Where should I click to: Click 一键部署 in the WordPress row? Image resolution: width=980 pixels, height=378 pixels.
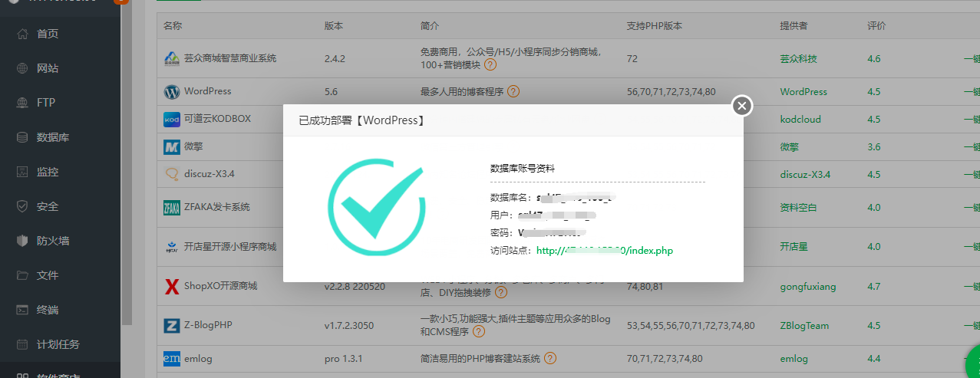point(972,91)
